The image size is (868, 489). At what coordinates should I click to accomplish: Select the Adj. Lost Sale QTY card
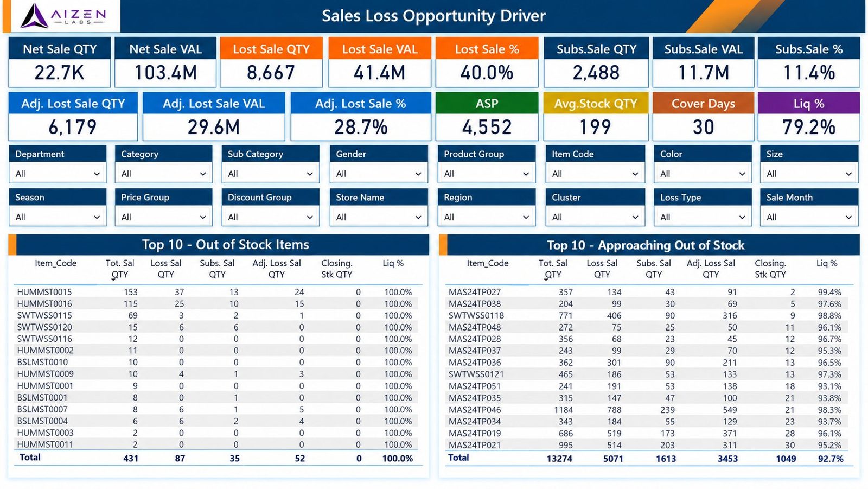tap(73, 116)
